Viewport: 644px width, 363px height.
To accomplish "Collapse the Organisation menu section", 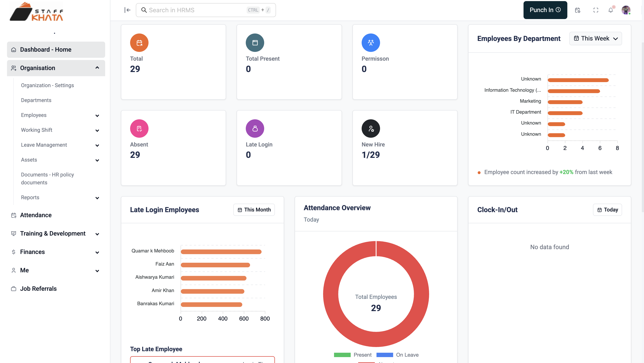I will click(97, 68).
